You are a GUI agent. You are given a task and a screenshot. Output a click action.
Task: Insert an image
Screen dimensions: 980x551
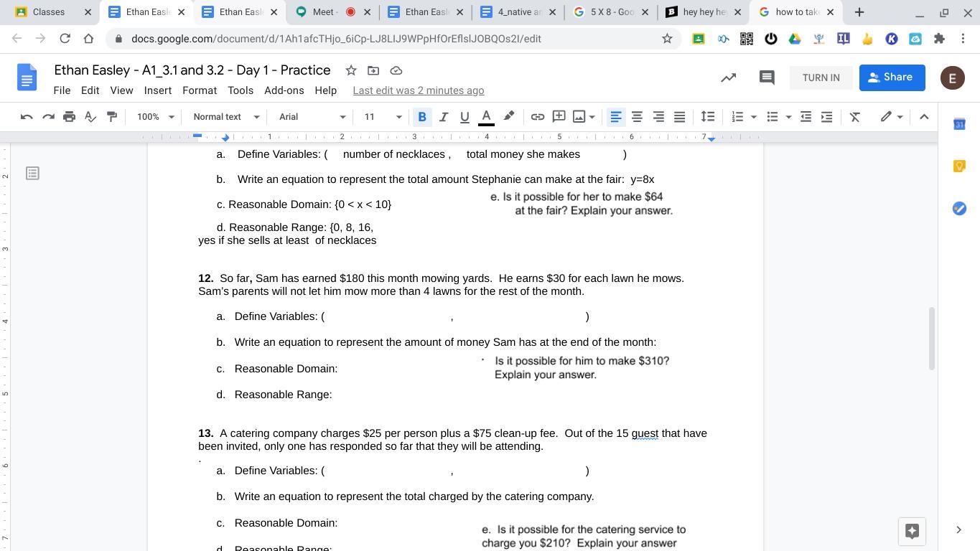(579, 117)
